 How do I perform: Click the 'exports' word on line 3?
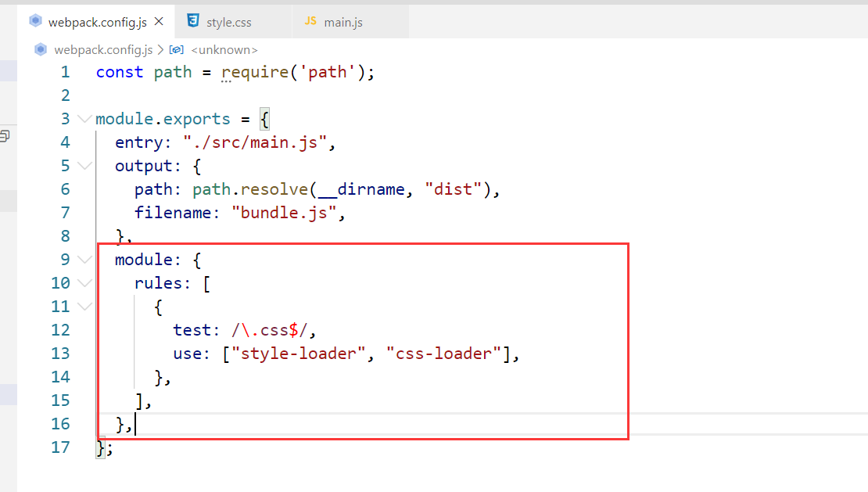196,119
